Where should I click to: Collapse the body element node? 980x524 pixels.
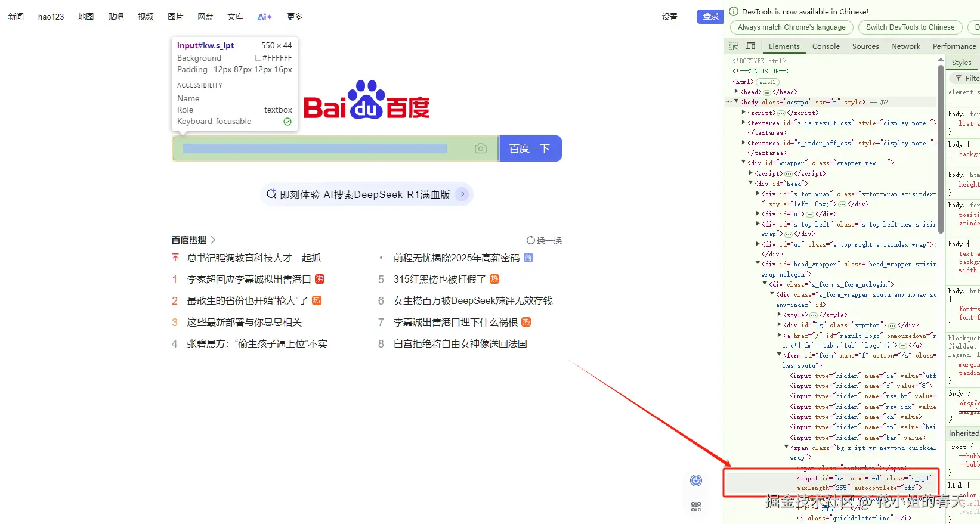point(737,102)
